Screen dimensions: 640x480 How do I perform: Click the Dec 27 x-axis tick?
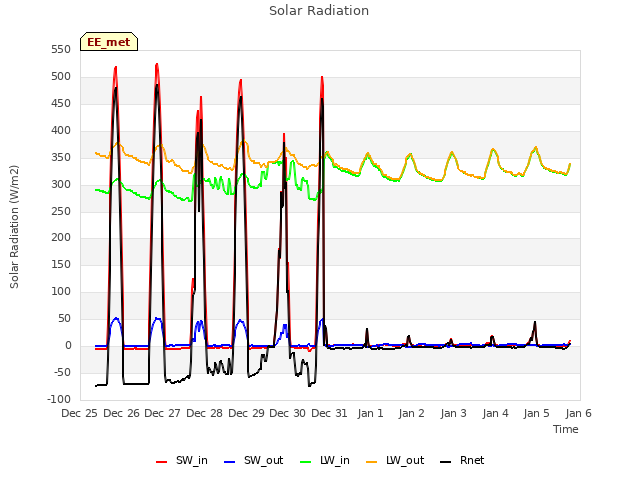click(162, 413)
